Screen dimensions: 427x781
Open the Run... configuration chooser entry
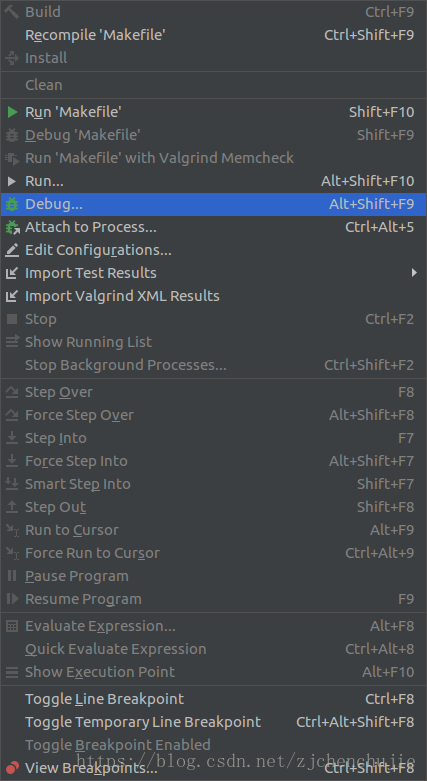click(x=213, y=181)
